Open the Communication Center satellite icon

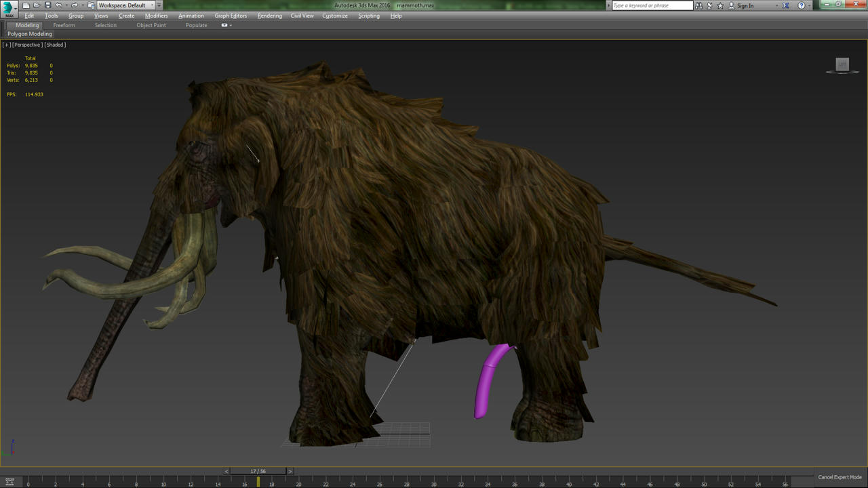(x=709, y=5)
